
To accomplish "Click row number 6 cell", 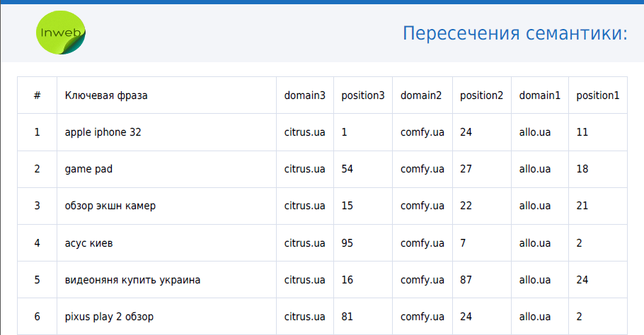I will pos(37,317).
